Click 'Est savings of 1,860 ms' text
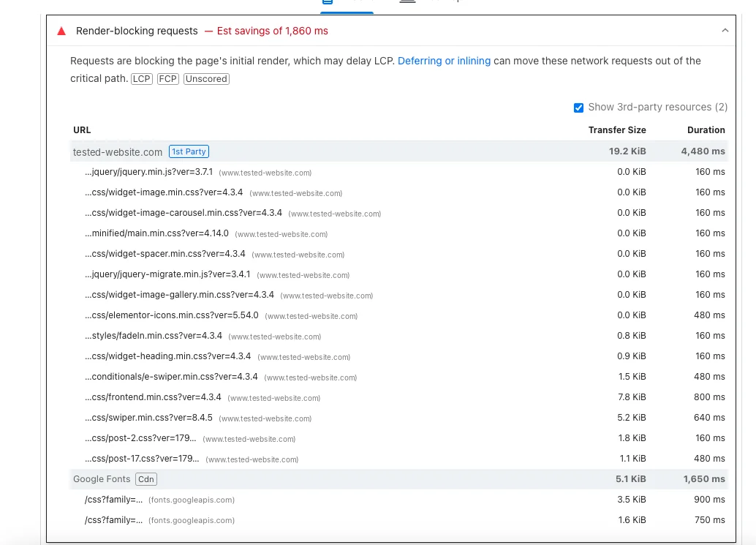 pos(273,31)
